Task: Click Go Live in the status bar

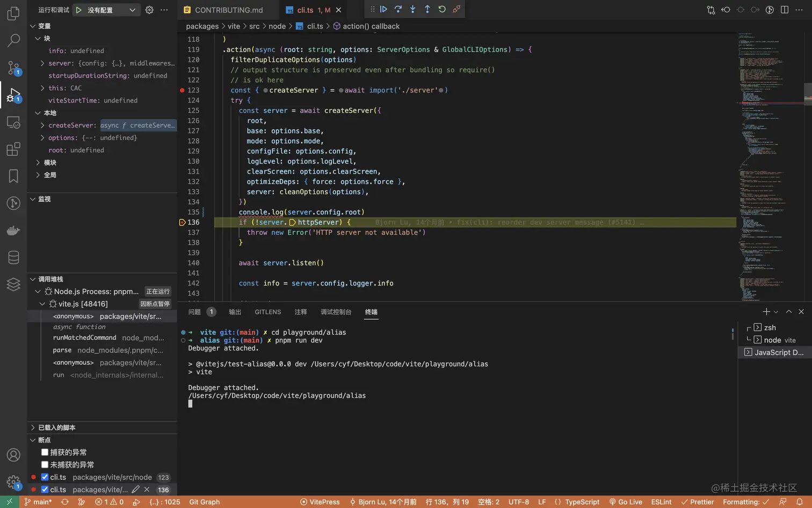Action: (626, 502)
